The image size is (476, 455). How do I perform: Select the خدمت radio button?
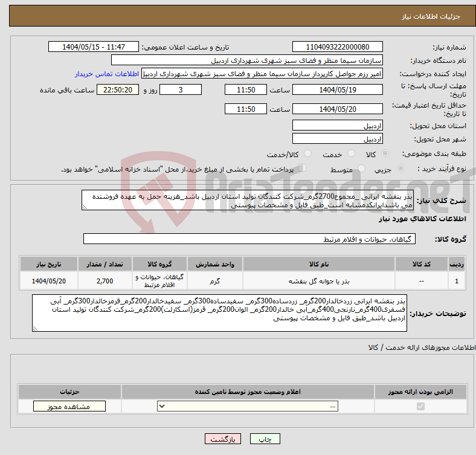point(351,153)
